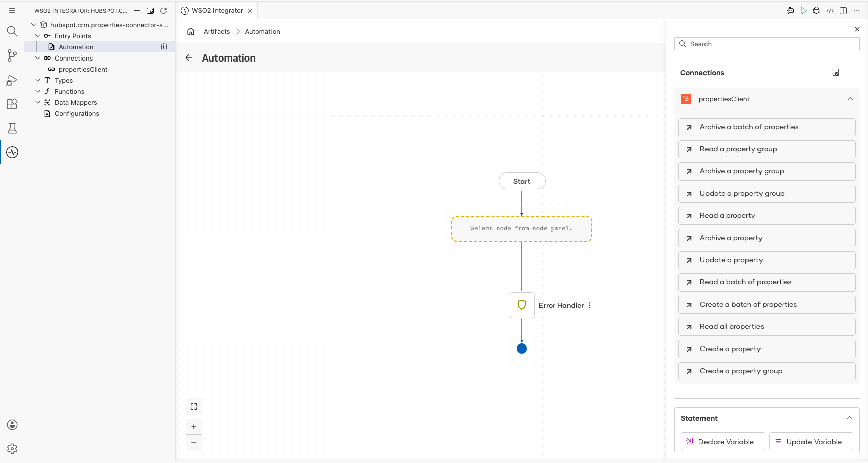Select the Read all properties action
The image size is (868, 463).
point(767,326)
